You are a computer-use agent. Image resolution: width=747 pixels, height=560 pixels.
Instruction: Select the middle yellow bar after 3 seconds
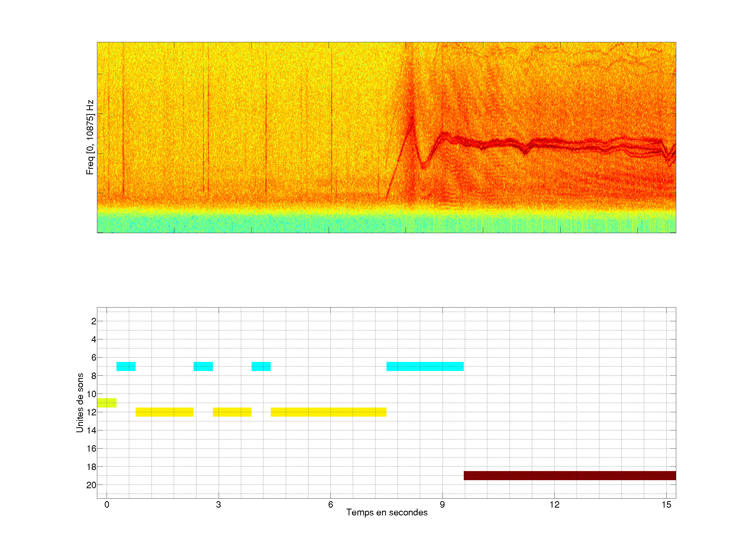(232, 412)
